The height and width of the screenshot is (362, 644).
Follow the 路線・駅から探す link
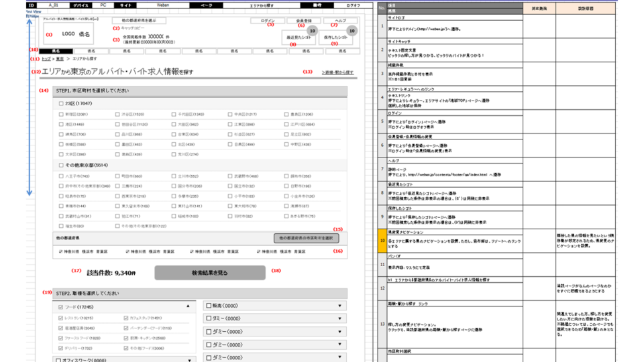coord(337,72)
